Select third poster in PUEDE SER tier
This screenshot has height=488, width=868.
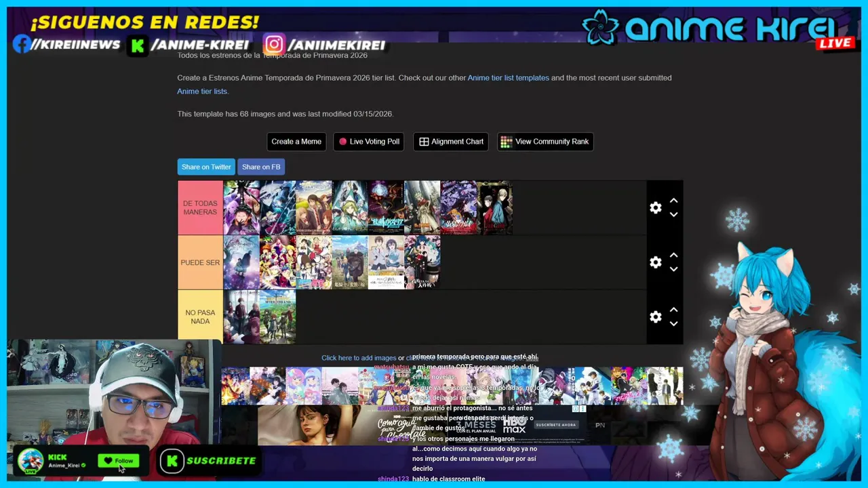(x=314, y=262)
